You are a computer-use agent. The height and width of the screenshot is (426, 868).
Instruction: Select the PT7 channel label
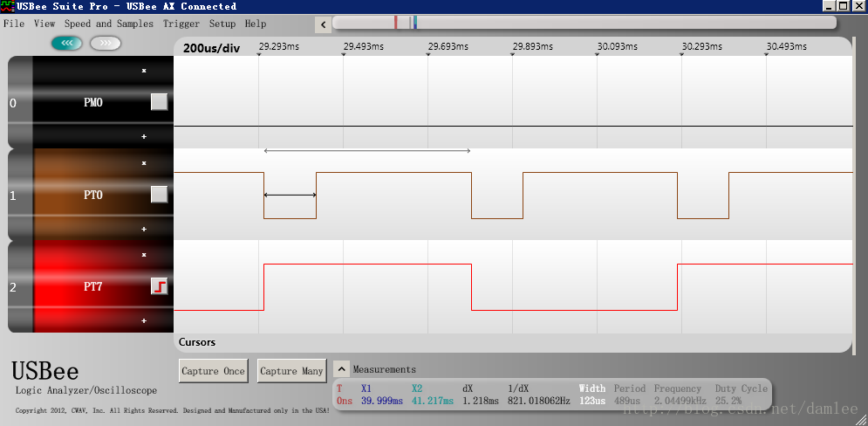pos(93,287)
